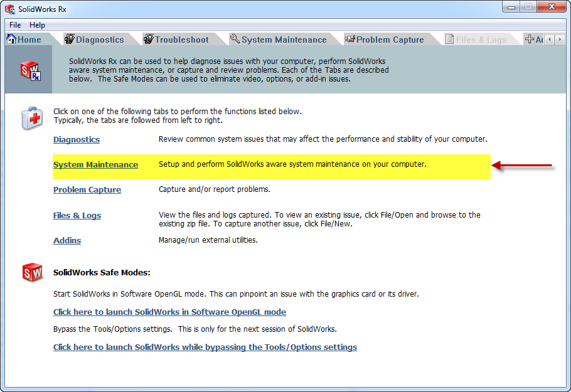Click the Problem Capture camera icon
The width and height of the screenshot is (571, 392).
[x=350, y=39]
